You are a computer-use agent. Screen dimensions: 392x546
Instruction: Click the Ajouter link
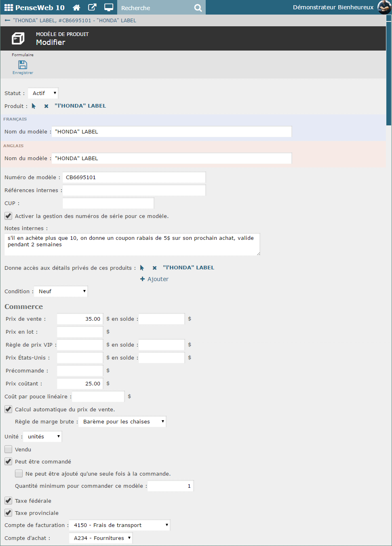click(154, 279)
